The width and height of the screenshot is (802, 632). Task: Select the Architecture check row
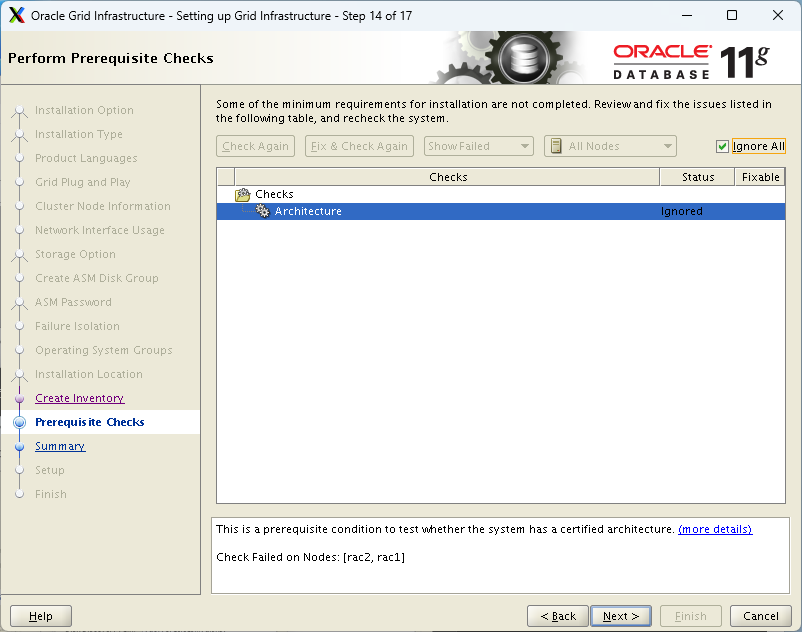pos(501,211)
